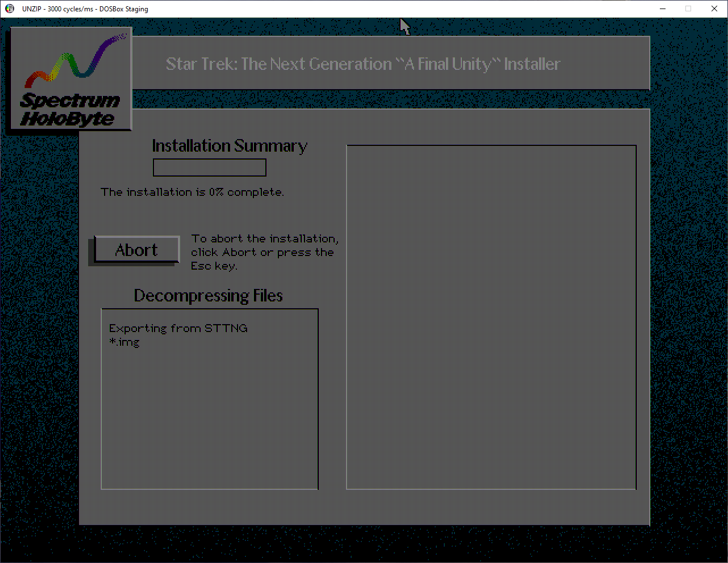Minimize the DOSBox Staging window
The width and height of the screenshot is (728, 563).
pyautogui.click(x=663, y=9)
